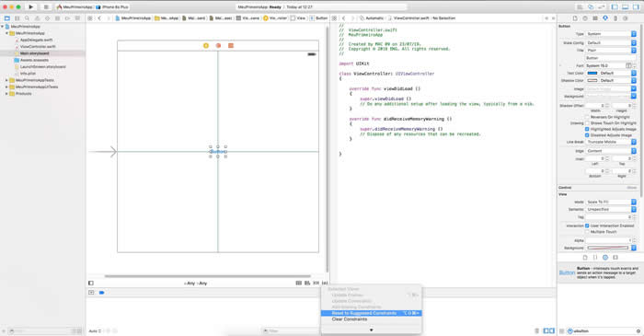
Task: Click the down arrow under Clear Constraints
Action: 372,330
